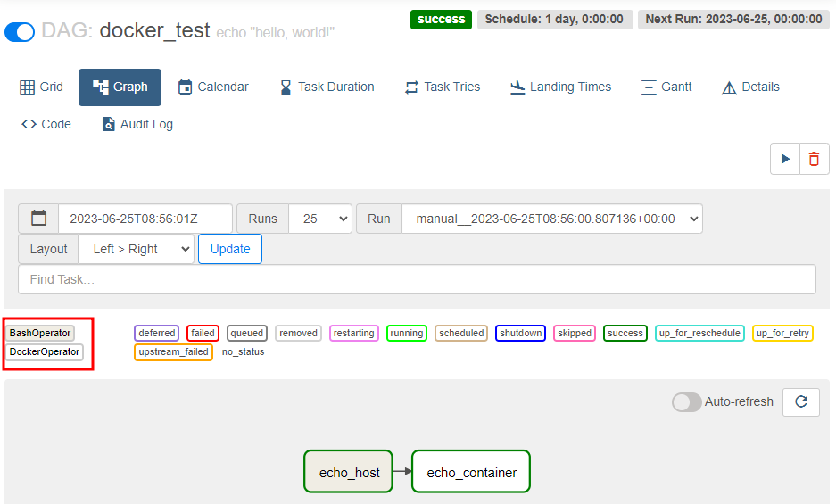836x504 pixels.
Task: Click the Find Task search field
Action: (x=417, y=279)
